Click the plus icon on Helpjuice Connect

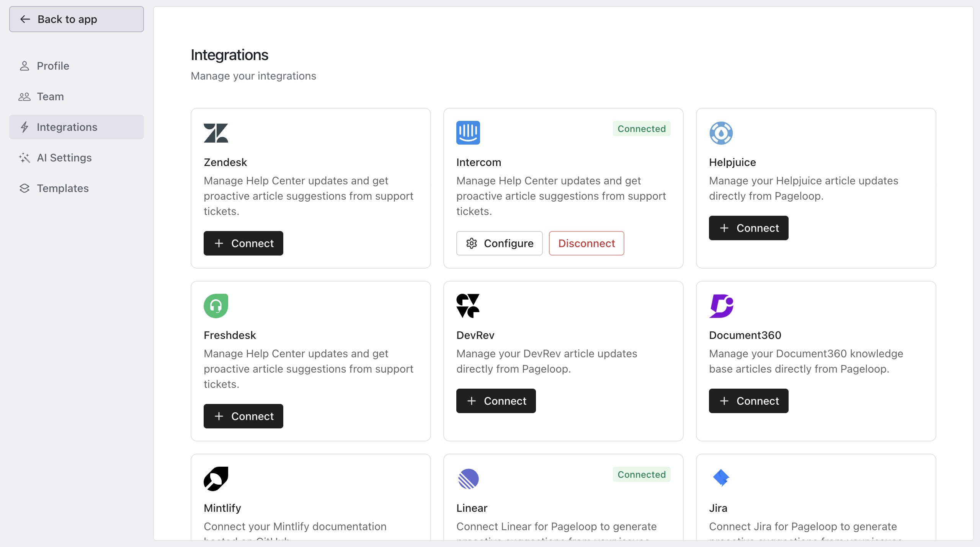coord(724,228)
